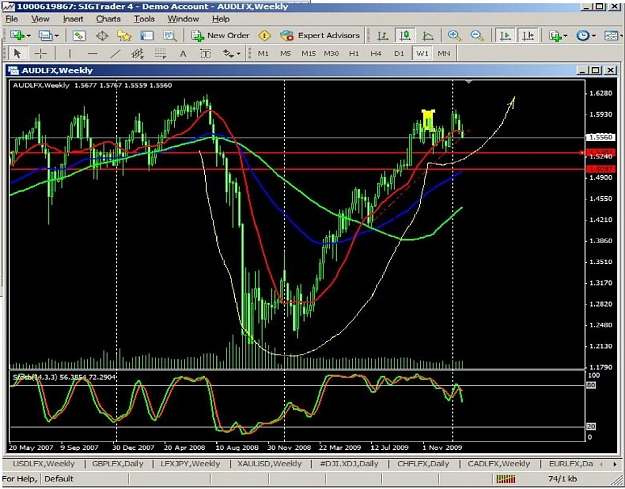Toggle Auto Scroll chart button
This screenshot has width=625, height=489.
coord(505,35)
